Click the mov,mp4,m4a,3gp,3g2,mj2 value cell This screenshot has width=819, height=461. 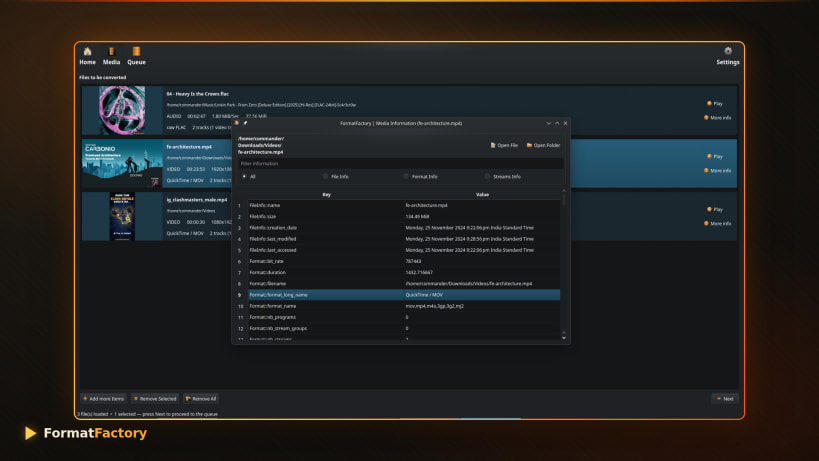pos(482,306)
